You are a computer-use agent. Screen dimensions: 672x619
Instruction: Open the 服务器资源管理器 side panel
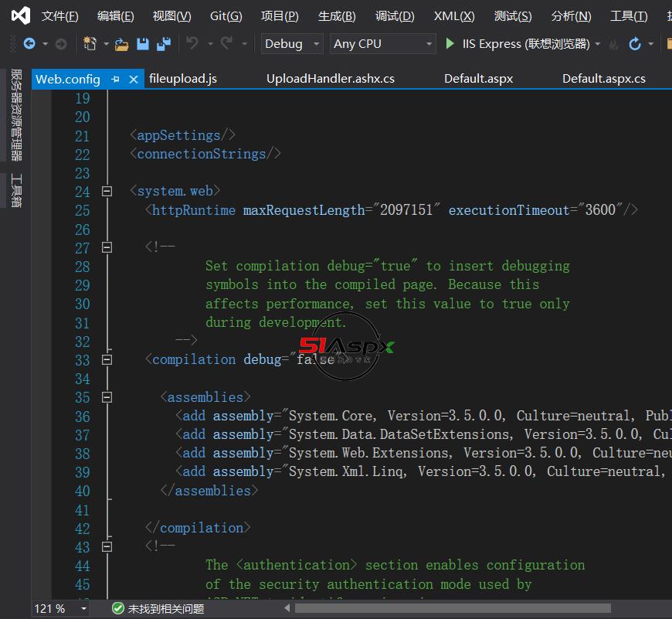tap(16, 115)
